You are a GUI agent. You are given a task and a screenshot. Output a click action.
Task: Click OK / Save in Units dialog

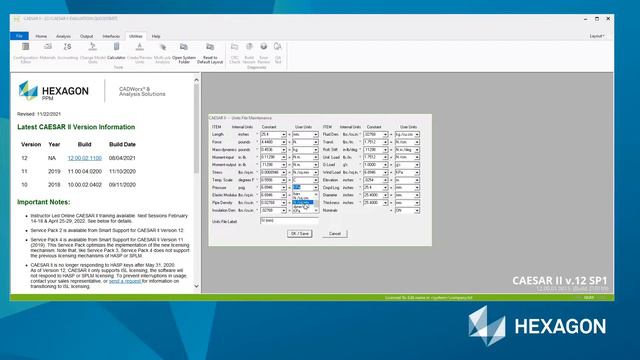pos(300,233)
